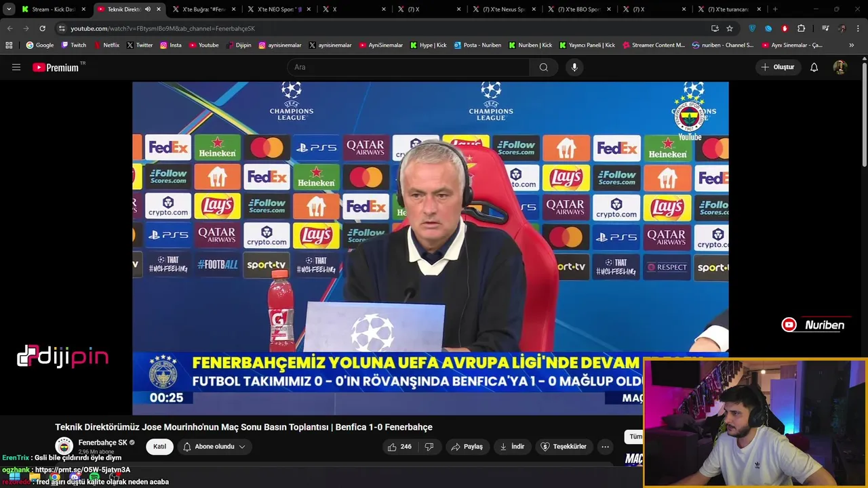
Task: Switch to the X'te BBO Spor tab
Action: [x=579, y=9]
